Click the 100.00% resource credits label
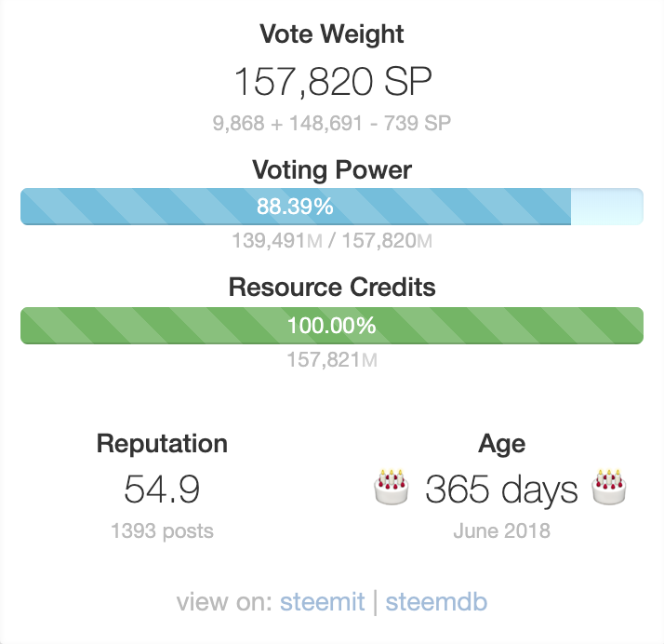Screen dimensions: 664x644 (332, 326)
